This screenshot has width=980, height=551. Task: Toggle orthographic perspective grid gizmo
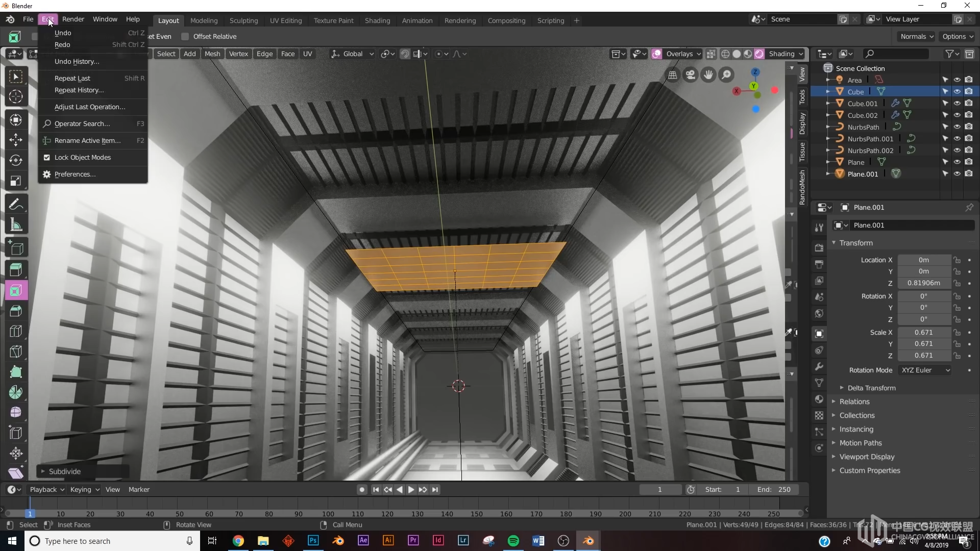673,75
